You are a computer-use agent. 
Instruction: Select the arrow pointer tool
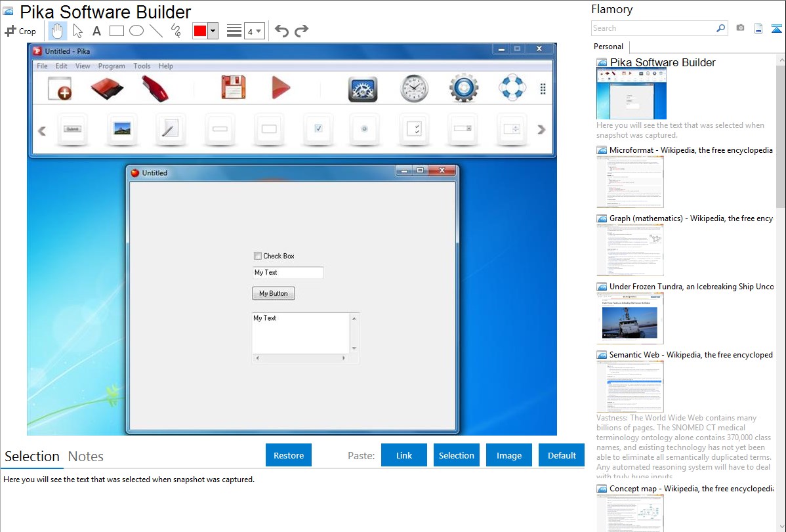(x=77, y=31)
